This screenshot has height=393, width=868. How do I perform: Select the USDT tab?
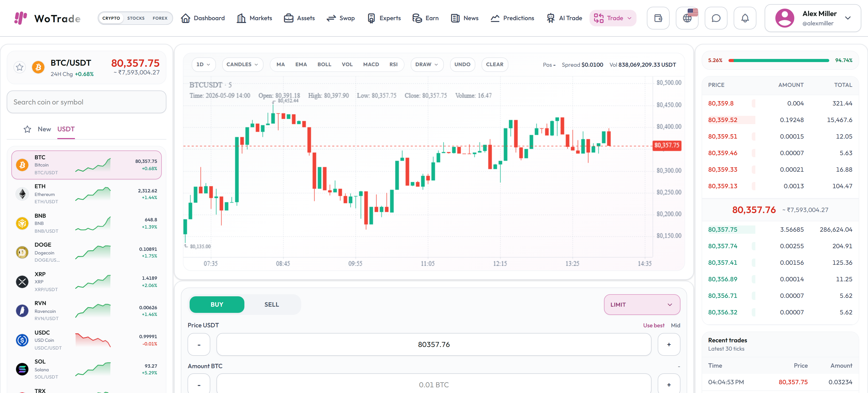tap(66, 129)
